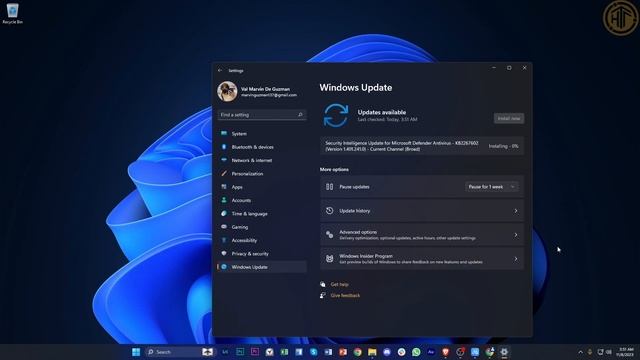This screenshot has height=360, width=640.
Task: Select Apps in the settings sidebar
Action: [x=262, y=187]
